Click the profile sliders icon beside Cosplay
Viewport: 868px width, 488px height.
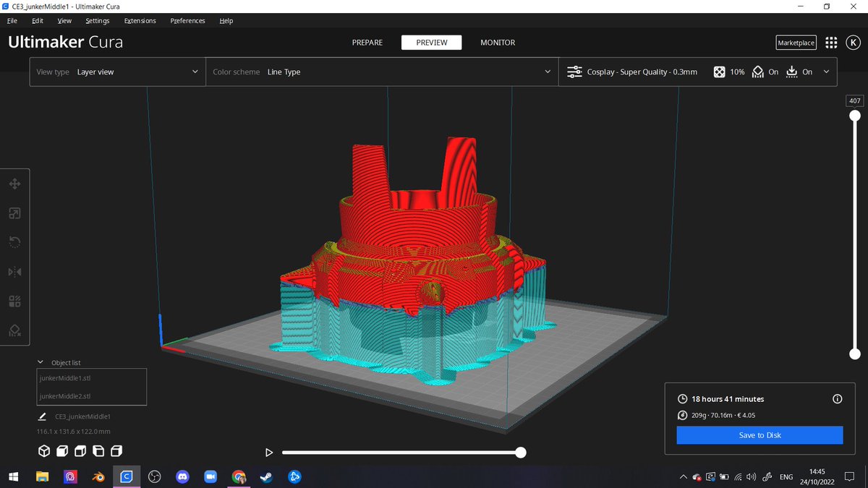tap(574, 72)
